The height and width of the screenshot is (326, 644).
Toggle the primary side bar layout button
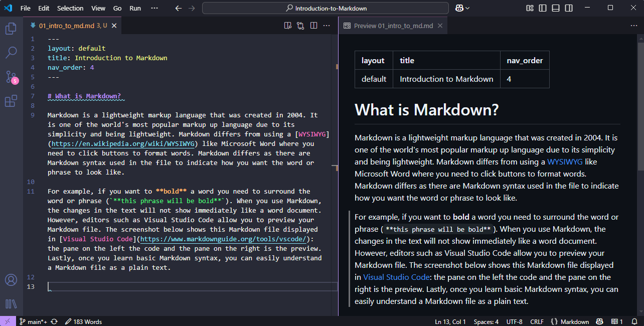543,8
